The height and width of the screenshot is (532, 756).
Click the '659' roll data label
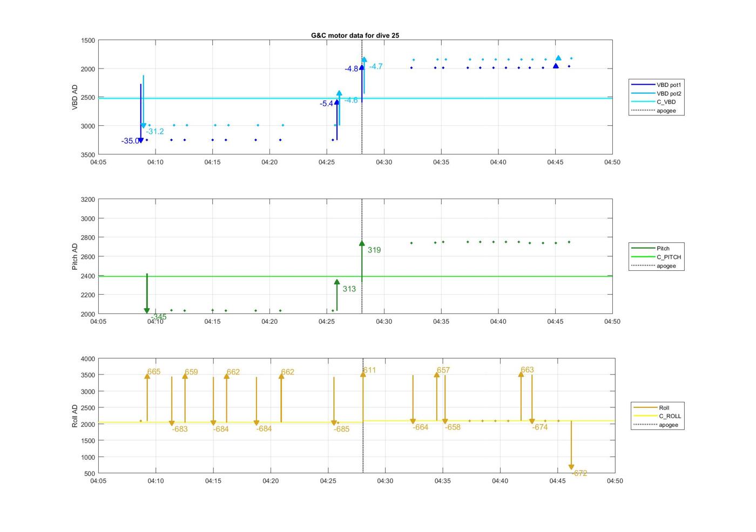(191, 372)
